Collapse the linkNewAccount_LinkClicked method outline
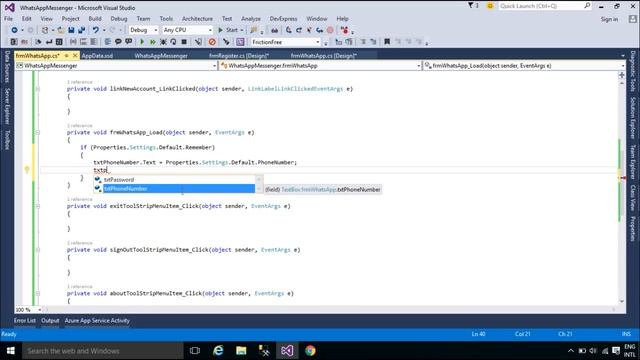The image size is (640, 360). click(38, 89)
